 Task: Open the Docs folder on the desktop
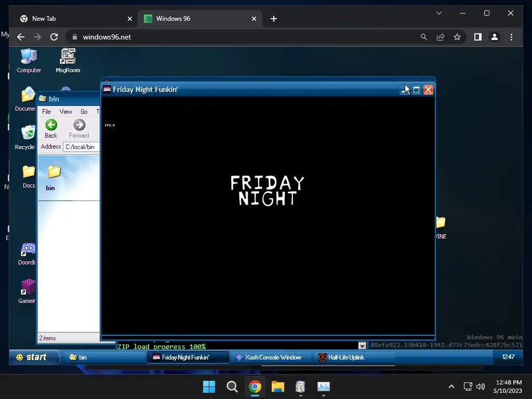tap(29, 177)
